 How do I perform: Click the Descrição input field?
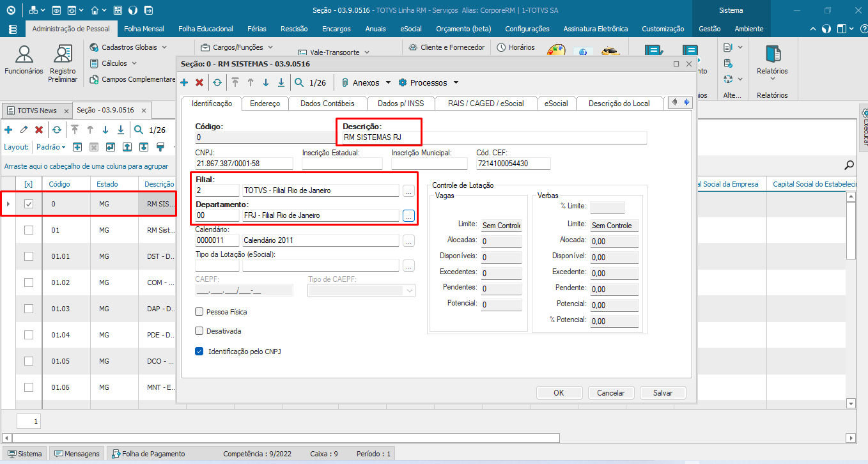click(x=494, y=137)
